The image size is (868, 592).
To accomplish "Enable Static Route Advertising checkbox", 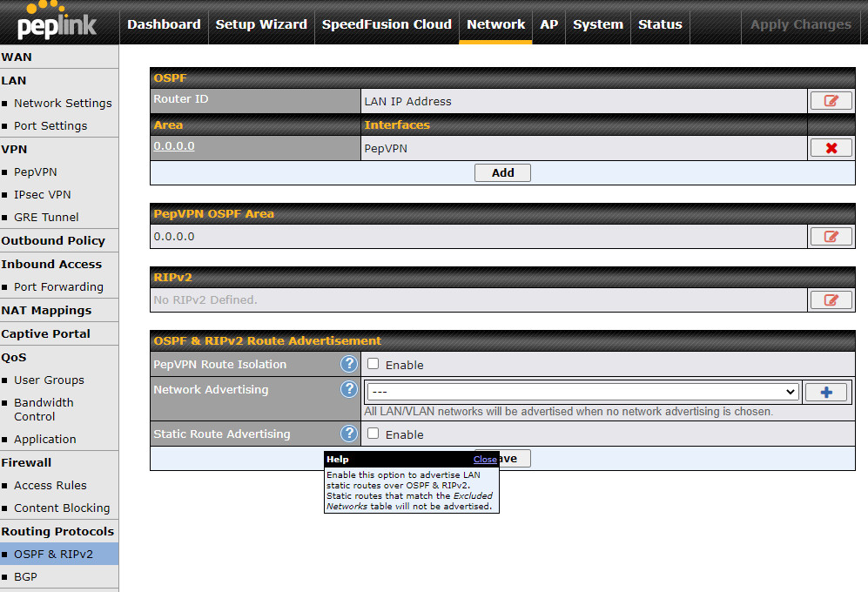I will point(373,434).
